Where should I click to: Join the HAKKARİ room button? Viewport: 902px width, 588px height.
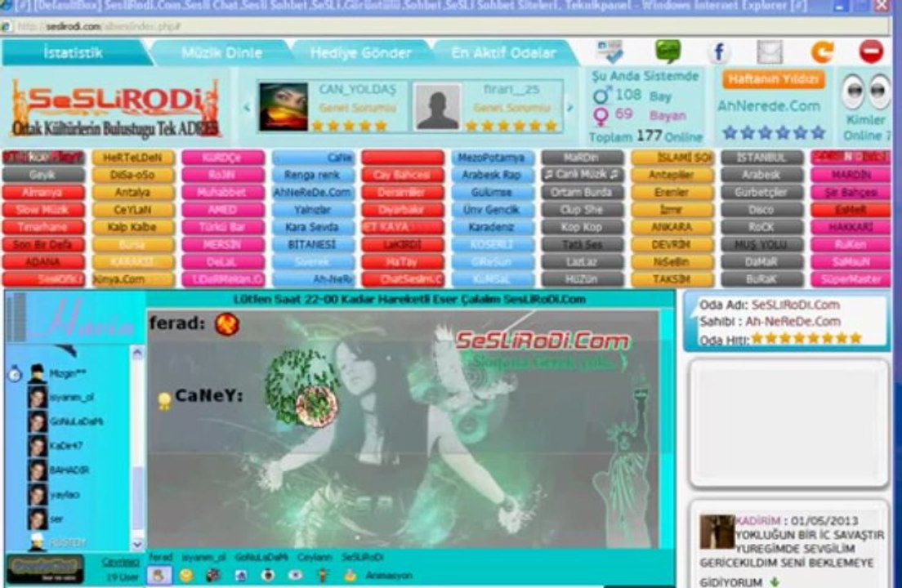click(851, 227)
